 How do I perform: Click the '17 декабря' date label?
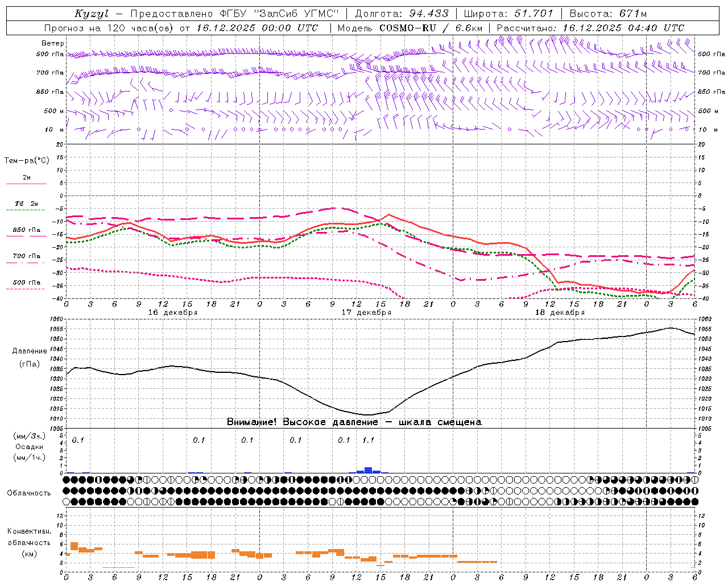[x=366, y=313]
